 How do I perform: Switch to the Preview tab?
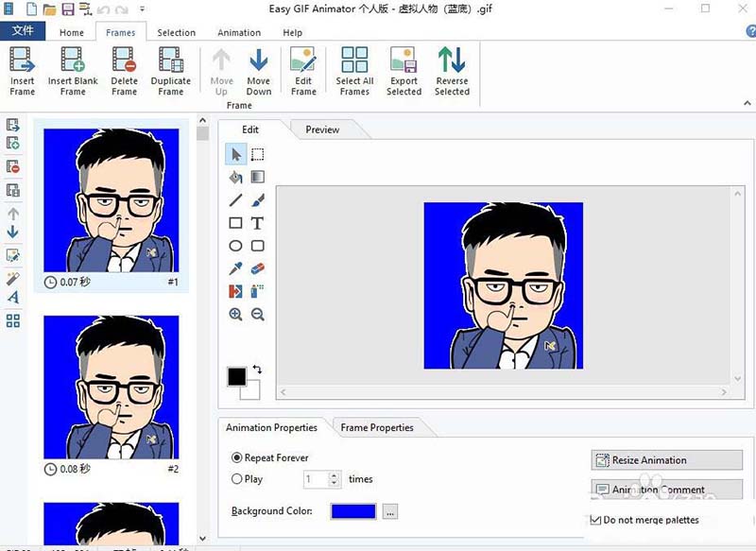(322, 129)
